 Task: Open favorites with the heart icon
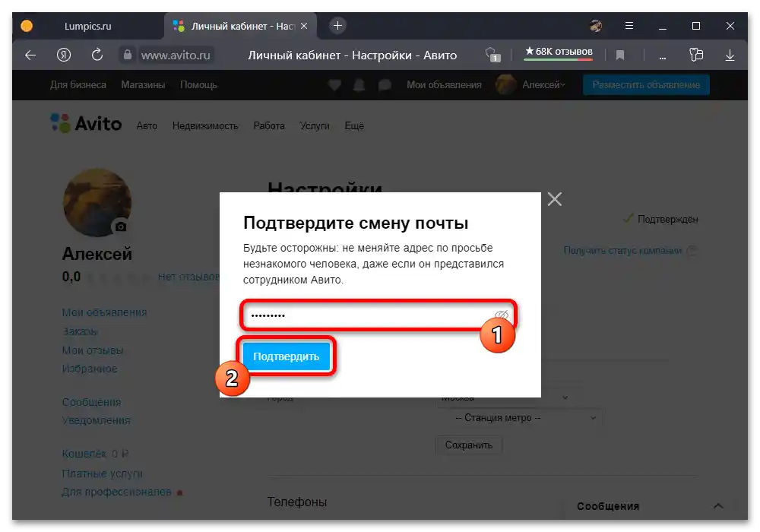click(x=334, y=85)
